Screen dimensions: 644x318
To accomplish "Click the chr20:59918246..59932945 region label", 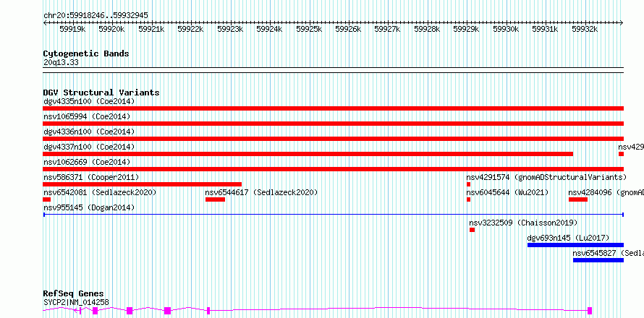I will pos(96,15).
